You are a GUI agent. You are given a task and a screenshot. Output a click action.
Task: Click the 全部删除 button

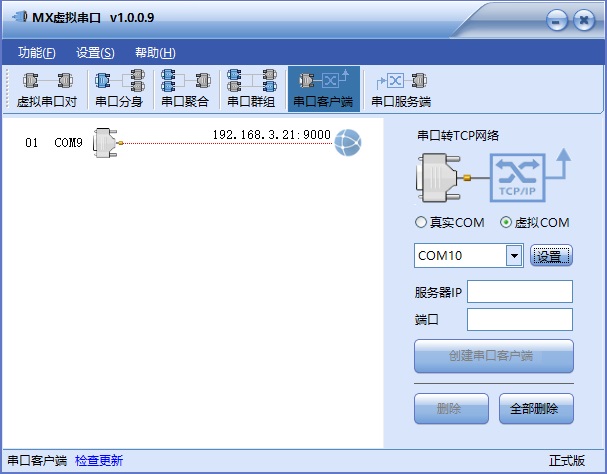click(x=536, y=409)
